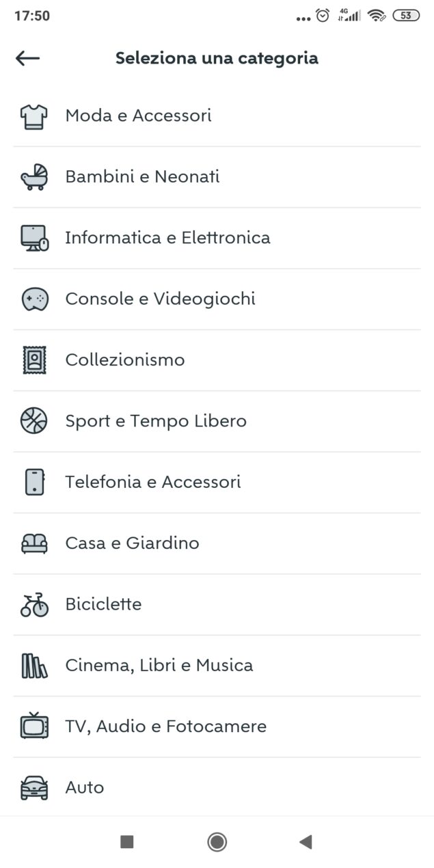
Task: Select Casa e Giardino
Action: pos(132,543)
